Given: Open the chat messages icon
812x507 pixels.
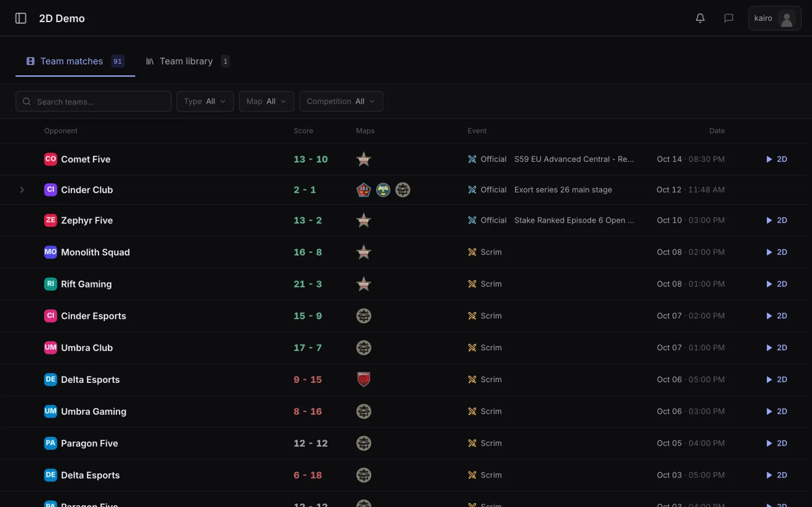Looking at the screenshot, I should pos(728,18).
